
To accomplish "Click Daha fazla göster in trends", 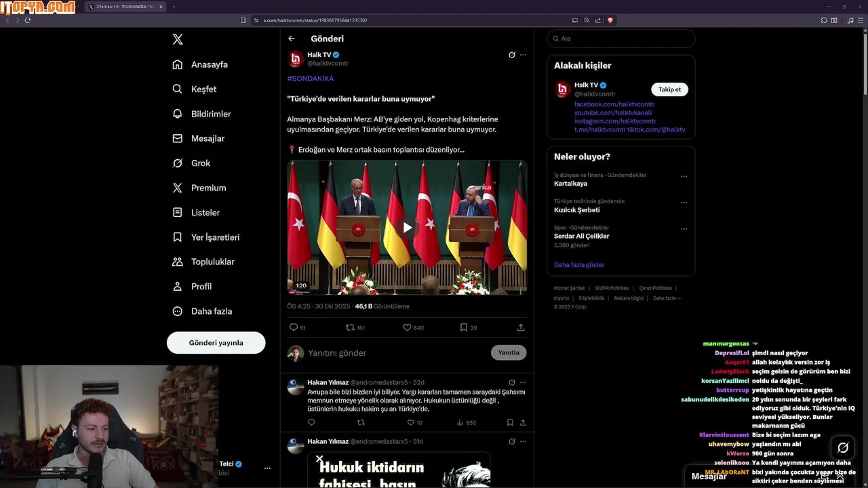I will [579, 265].
